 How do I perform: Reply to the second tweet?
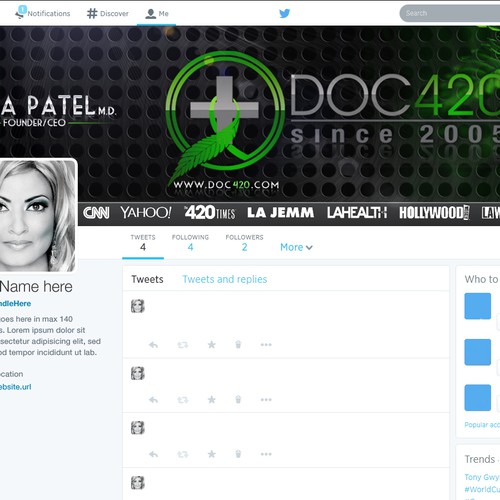click(153, 400)
